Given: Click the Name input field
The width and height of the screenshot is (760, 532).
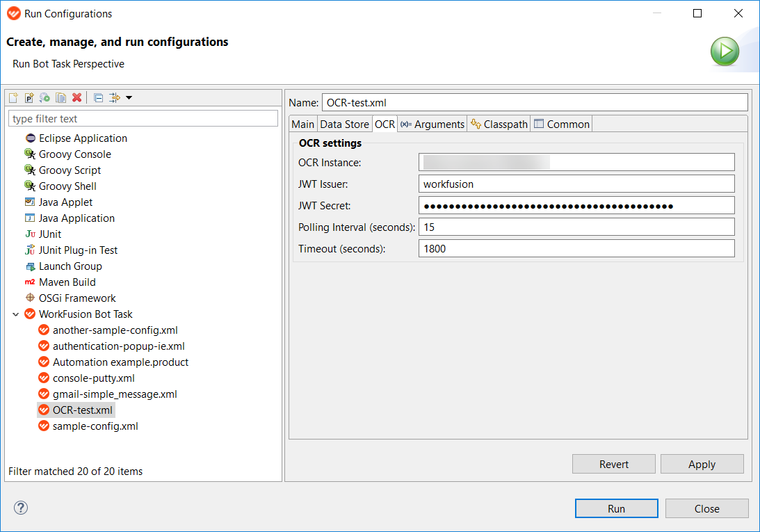Looking at the screenshot, I should point(535,102).
